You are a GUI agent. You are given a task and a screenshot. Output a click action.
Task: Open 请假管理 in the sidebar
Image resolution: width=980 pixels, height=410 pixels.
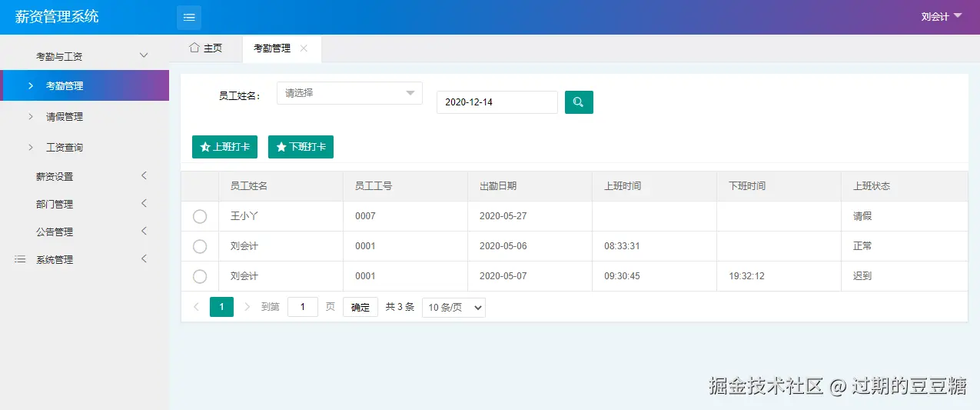pyautogui.click(x=85, y=117)
